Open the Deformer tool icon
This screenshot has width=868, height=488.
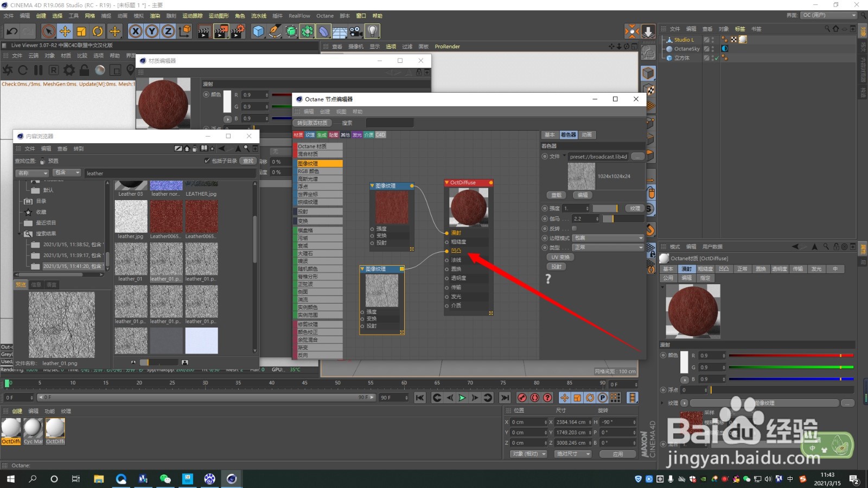point(323,31)
